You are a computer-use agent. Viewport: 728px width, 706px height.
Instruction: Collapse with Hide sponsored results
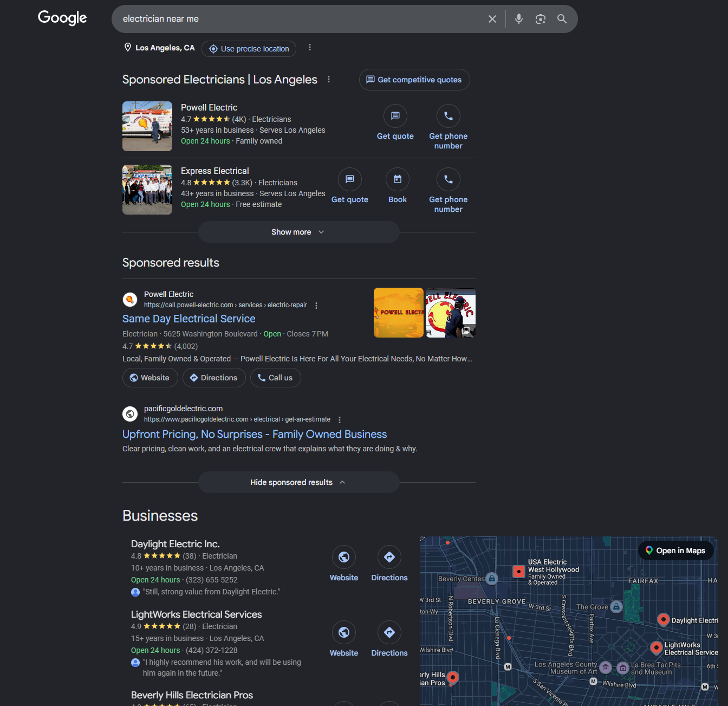(x=299, y=482)
